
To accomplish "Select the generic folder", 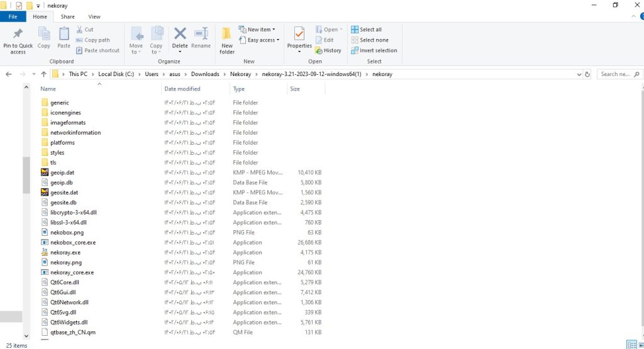I will (x=60, y=102).
